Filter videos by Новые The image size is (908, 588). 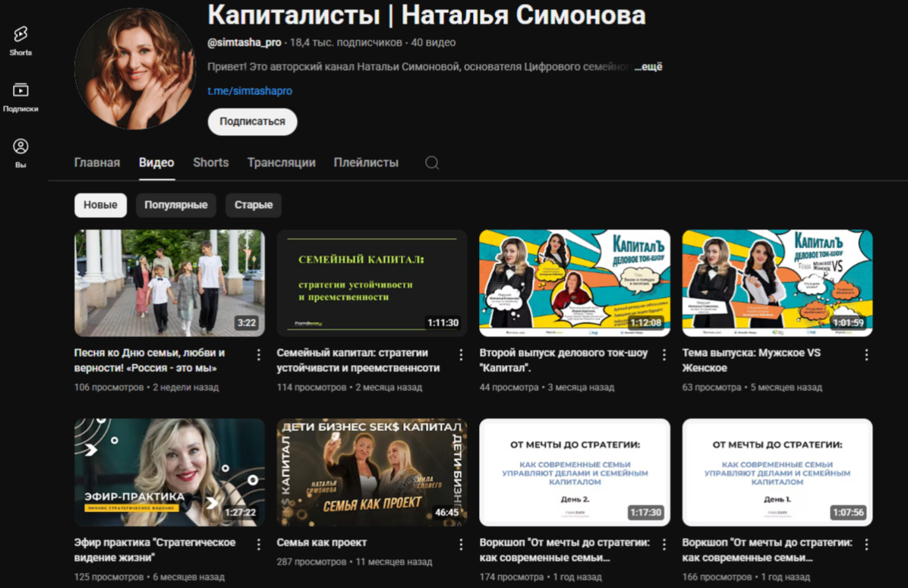point(100,205)
